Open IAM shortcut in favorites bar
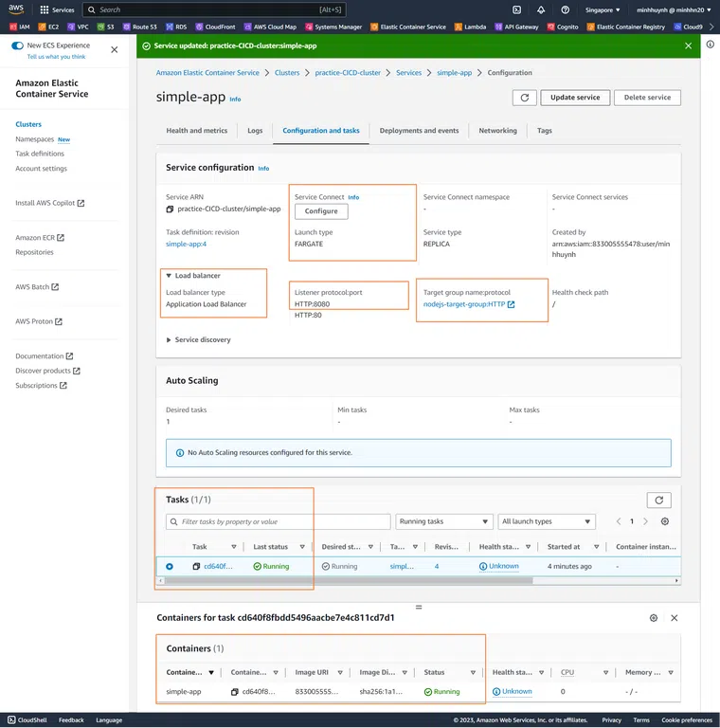The width and height of the screenshot is (720, 728). pos(20,27)
